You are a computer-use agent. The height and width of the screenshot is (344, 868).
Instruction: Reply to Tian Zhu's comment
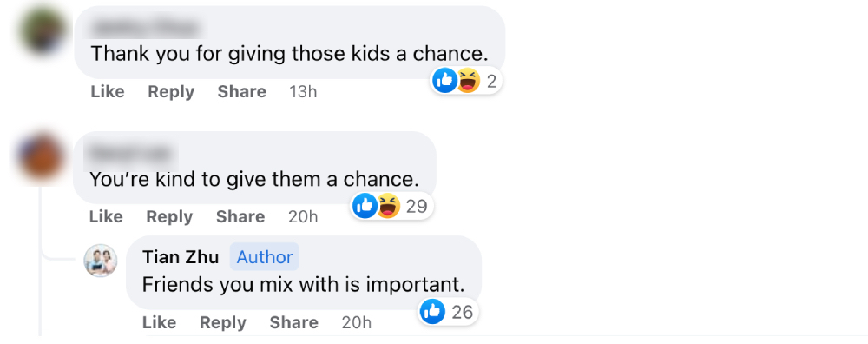tap(222, 322)
